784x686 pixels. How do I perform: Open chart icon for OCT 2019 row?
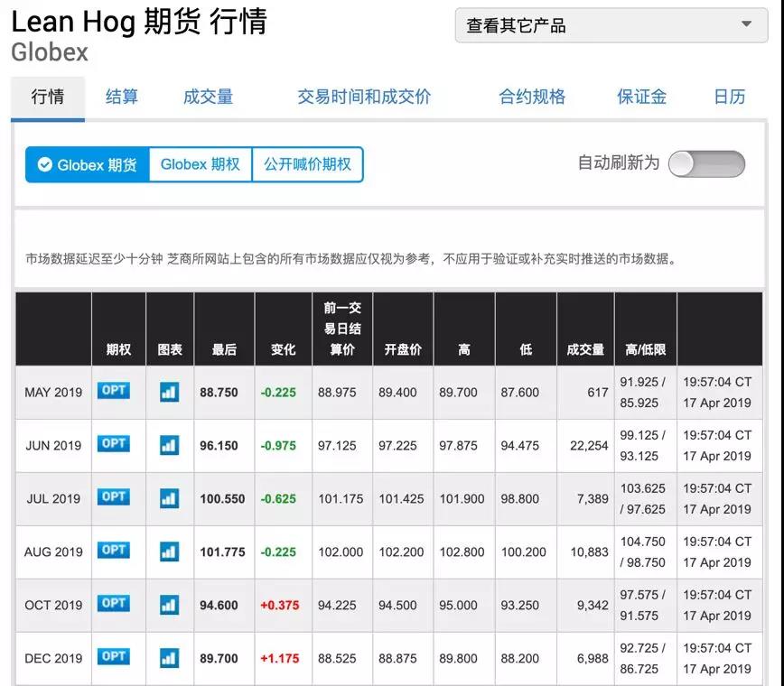pos(170,605)
